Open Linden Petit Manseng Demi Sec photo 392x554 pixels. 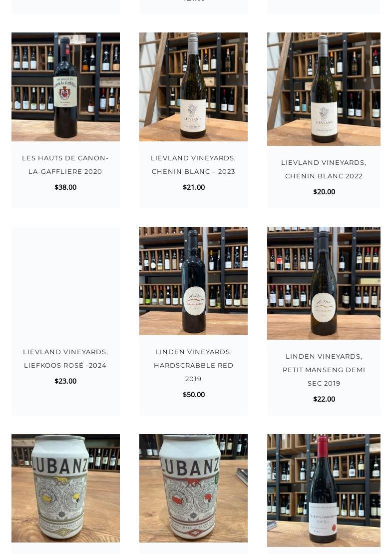point(324,283)
